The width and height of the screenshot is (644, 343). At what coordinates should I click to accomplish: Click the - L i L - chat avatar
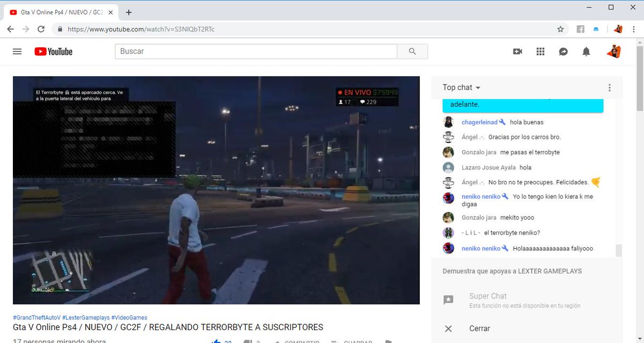449,233
